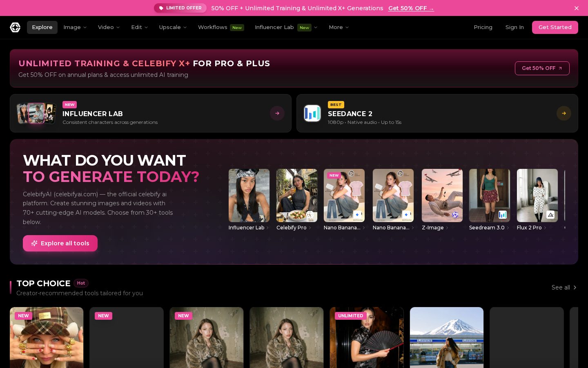Click the Influencer Lab card arrow icon

coord(277,113)
